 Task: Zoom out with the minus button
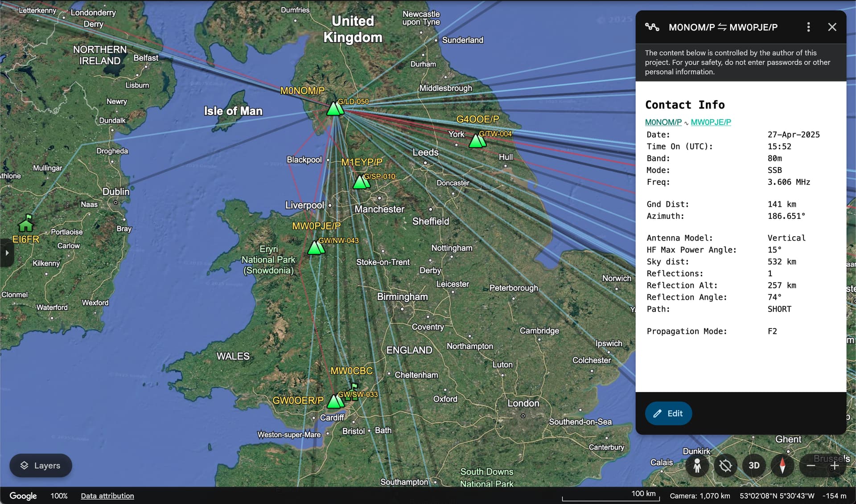pyautogui.click(x=811, y=466)
